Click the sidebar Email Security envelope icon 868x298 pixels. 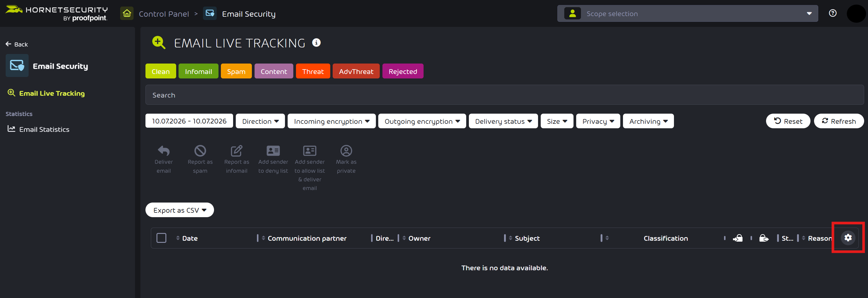point(17,65)
